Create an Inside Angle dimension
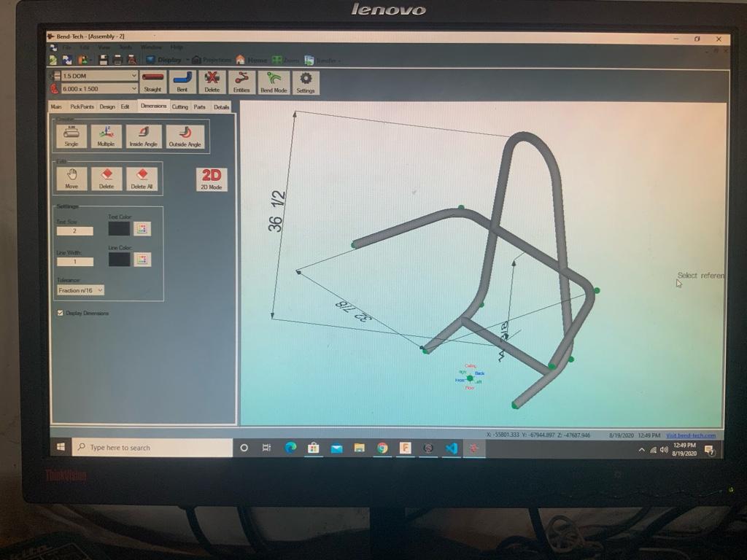Viewport: 747px width, 560px height. 144,136
